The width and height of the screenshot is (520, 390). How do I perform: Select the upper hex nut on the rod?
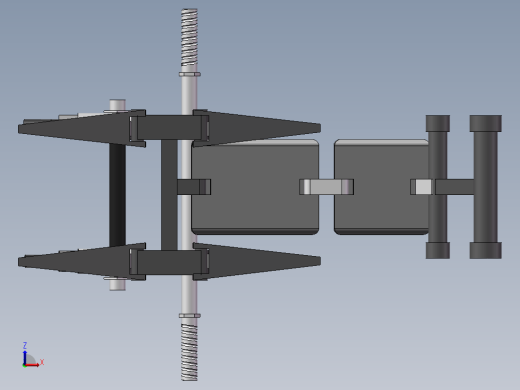(x=190, y=74)
